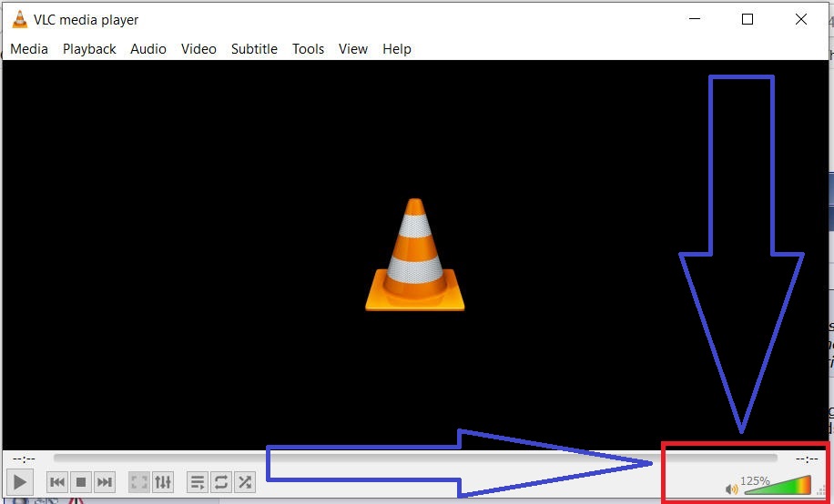Viewport: 834px width, 504px height.
Task: Minimize the VLC window
Action: (695, 19)
